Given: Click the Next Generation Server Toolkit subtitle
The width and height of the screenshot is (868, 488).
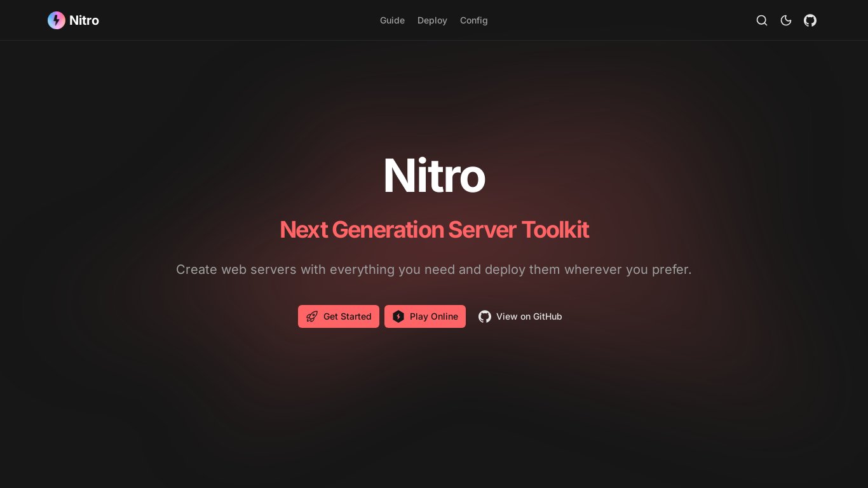Looking at the screenshot, I should [x=434, y=229].
